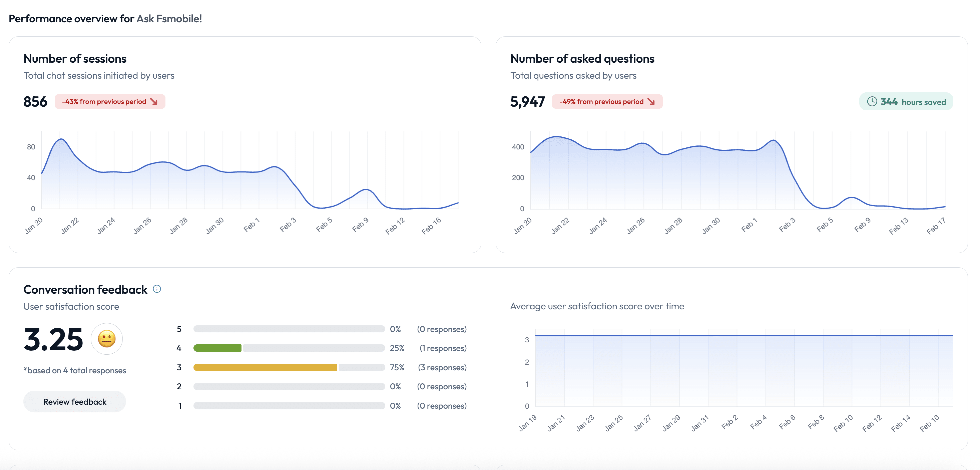This screenshot has height=470, width=980.
Task: Click the Feb 3 label on questions chart
Action: click(x=787, y=225)
